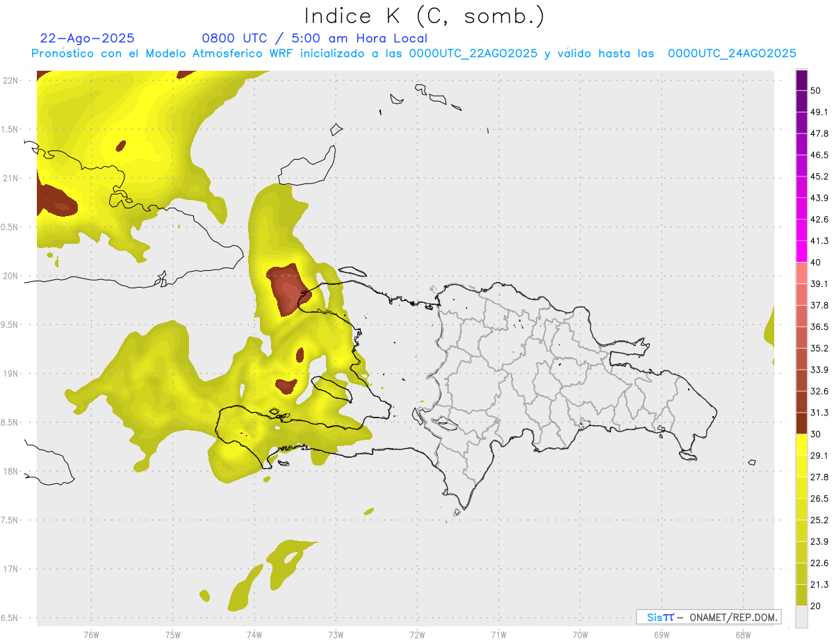Click the colorbar value '33.9'
834x644 pixels.
[819, 370]
